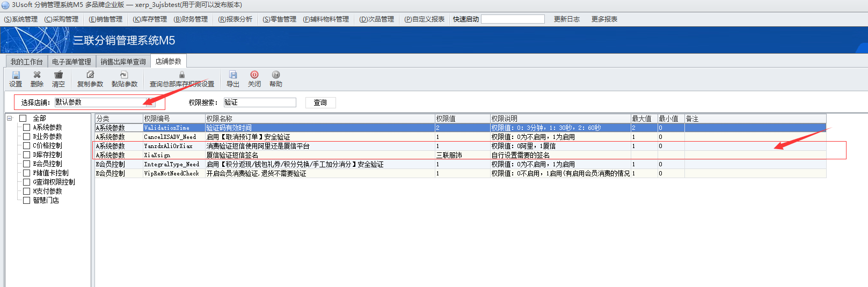Click the 权限值 column header

[462, 119]
